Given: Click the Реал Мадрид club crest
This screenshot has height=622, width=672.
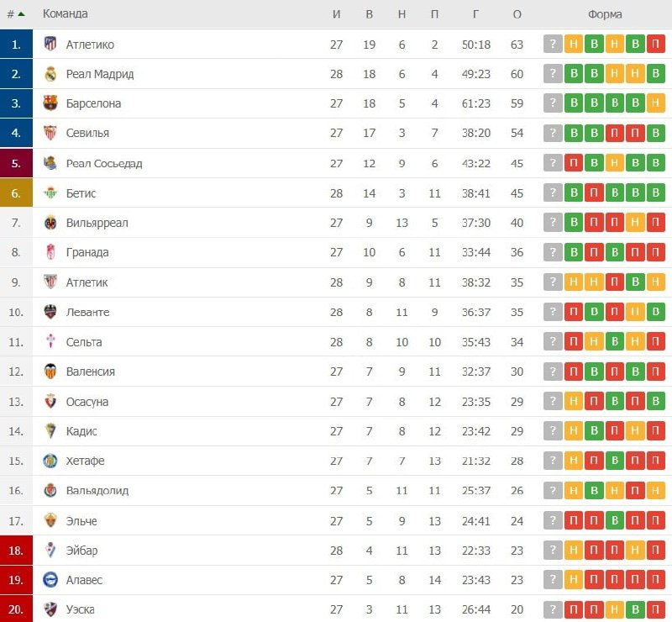Looking at the screenshot, I should coord(50,74).
